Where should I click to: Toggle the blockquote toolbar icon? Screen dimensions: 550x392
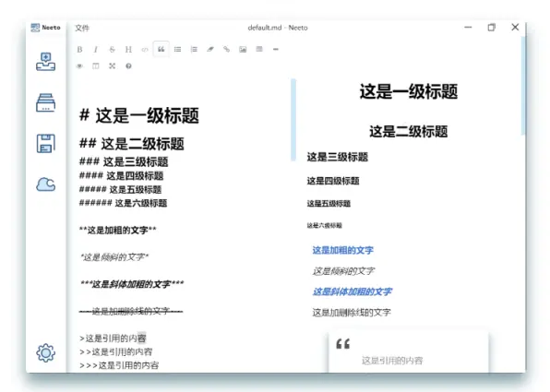(161, 49)
